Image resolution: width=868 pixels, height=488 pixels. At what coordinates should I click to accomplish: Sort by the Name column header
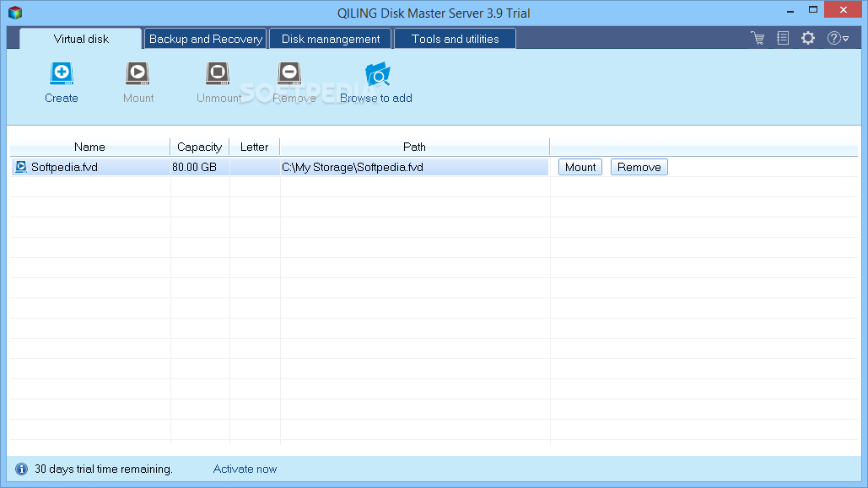(89, 147)
